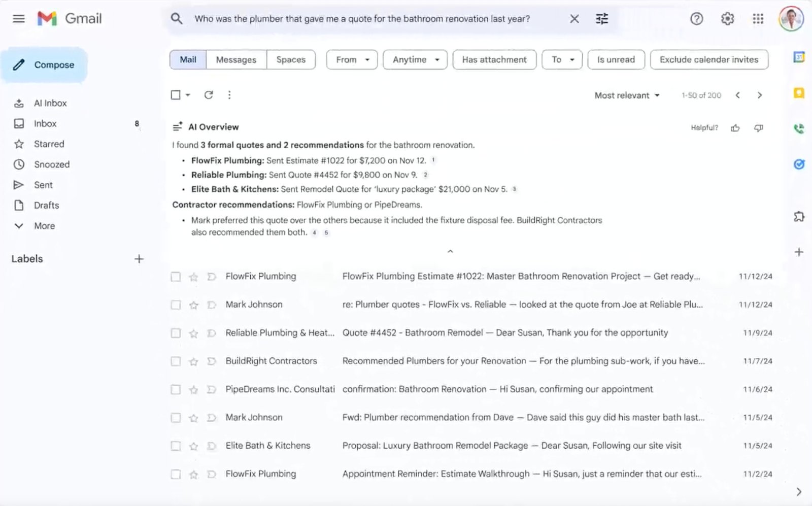Select the checkbox for Mark Johnson's email
Viewport: 812px width, 506px height.
176,305
